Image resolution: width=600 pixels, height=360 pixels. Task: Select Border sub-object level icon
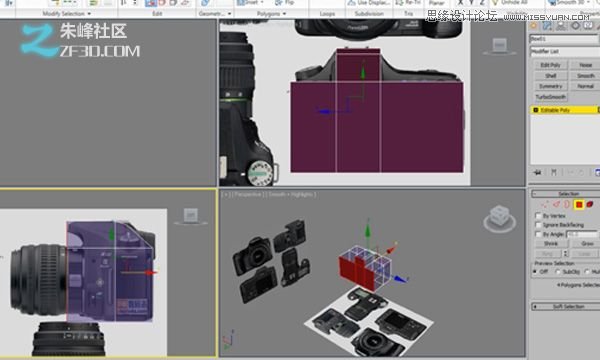tap(567, 205)
